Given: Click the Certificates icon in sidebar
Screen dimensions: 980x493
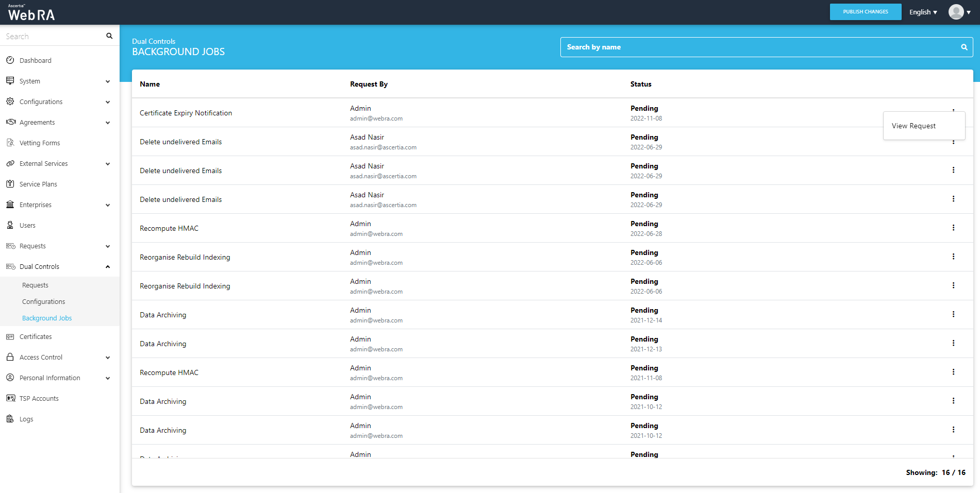Looking at the screenshot, I should [10, 336].
